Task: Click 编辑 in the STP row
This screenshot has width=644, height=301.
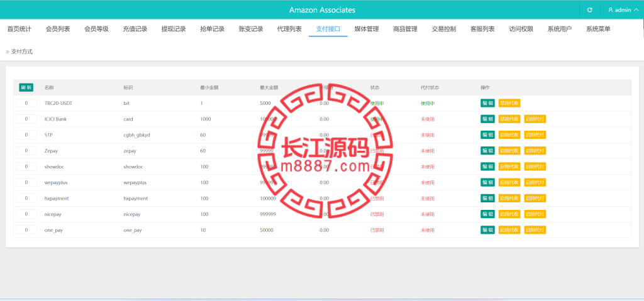Action: [487, 134]
